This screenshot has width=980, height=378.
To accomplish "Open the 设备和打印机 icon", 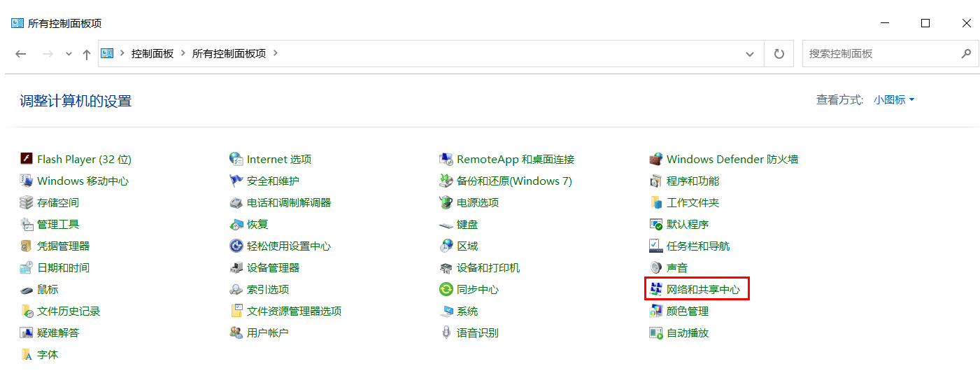I will tap(446, 267).
